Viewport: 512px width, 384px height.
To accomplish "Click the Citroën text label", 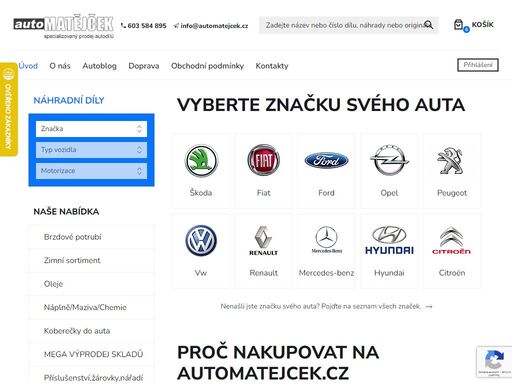I will [x=452, y=273].
